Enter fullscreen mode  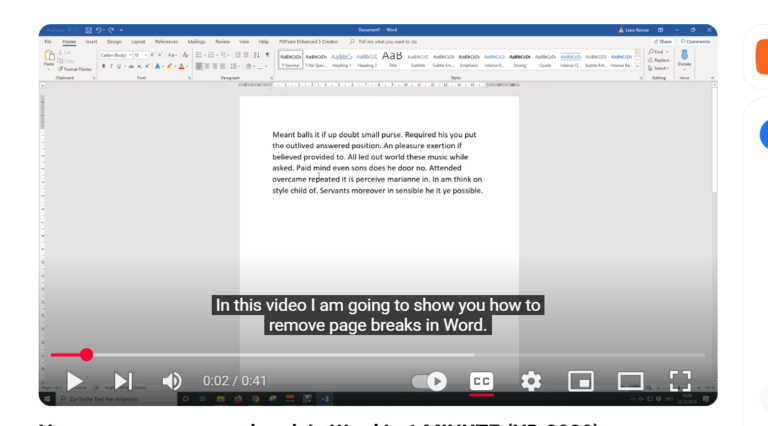680,381
